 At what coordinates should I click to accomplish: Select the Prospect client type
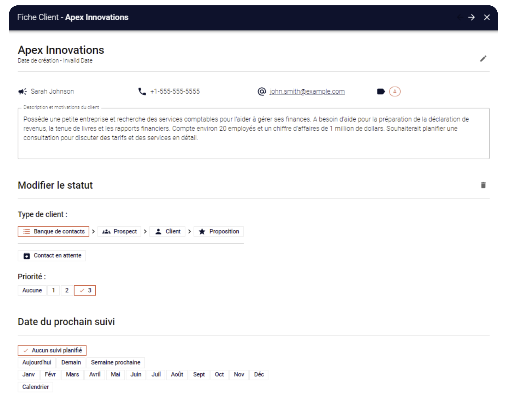(x=119, y=231)
